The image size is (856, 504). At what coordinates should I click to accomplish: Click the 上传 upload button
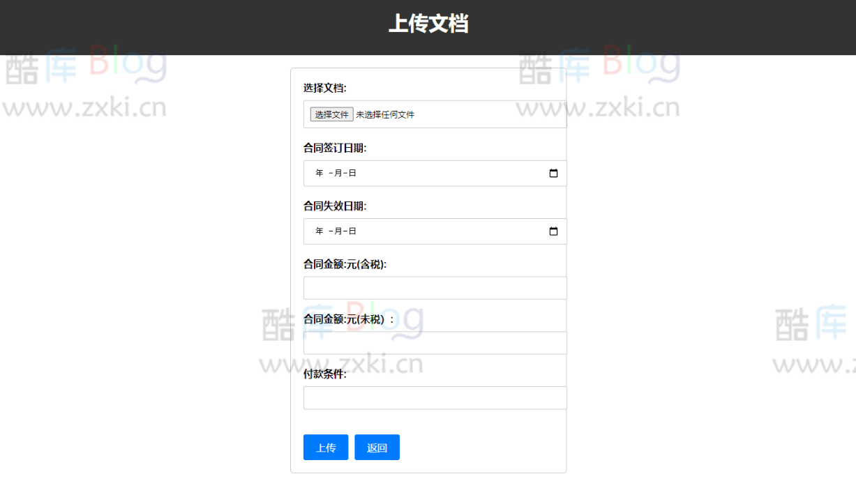[x=325, y=447]
